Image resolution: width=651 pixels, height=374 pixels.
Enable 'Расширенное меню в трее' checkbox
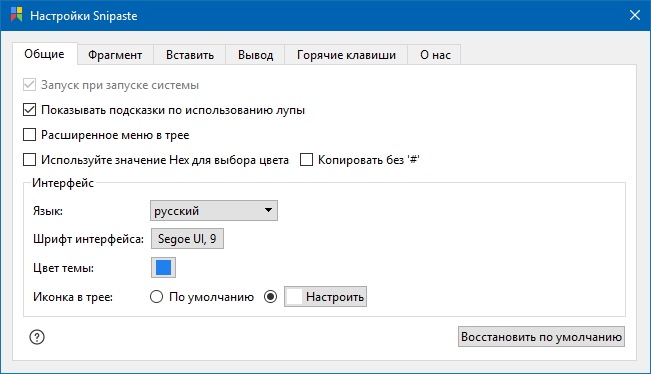click(x=29, y=135)
